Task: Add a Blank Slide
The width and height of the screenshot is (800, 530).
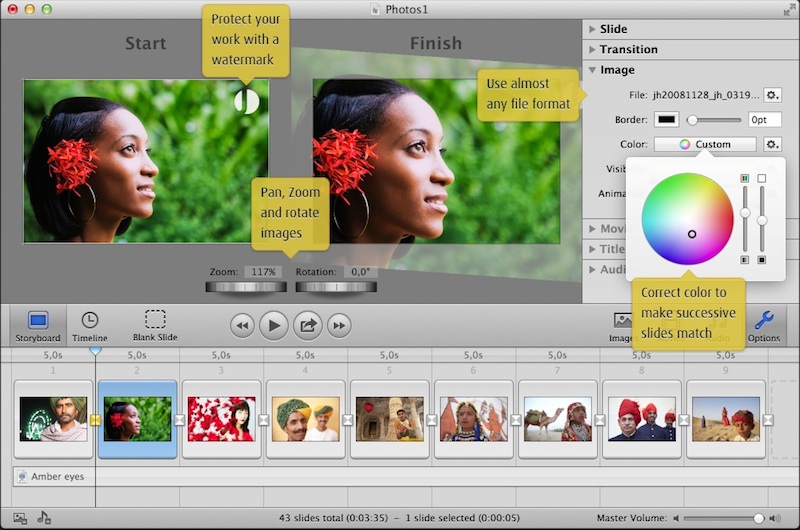Action: (x=155, y=323)
